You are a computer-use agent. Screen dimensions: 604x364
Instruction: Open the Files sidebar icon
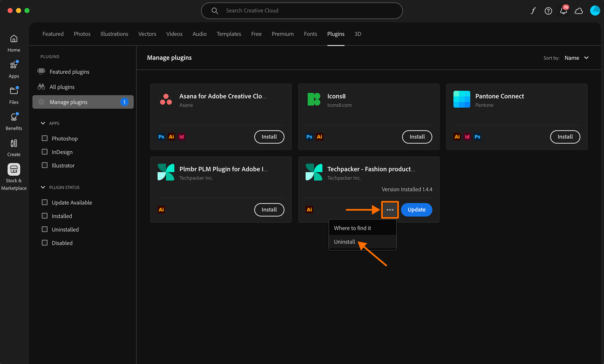14,95
